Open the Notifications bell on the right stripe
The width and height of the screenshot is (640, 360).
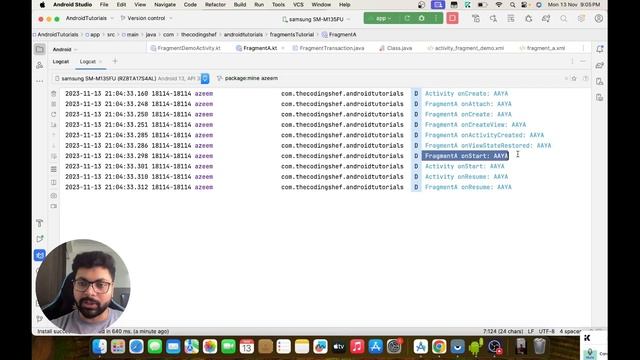[x=600, y=49]
